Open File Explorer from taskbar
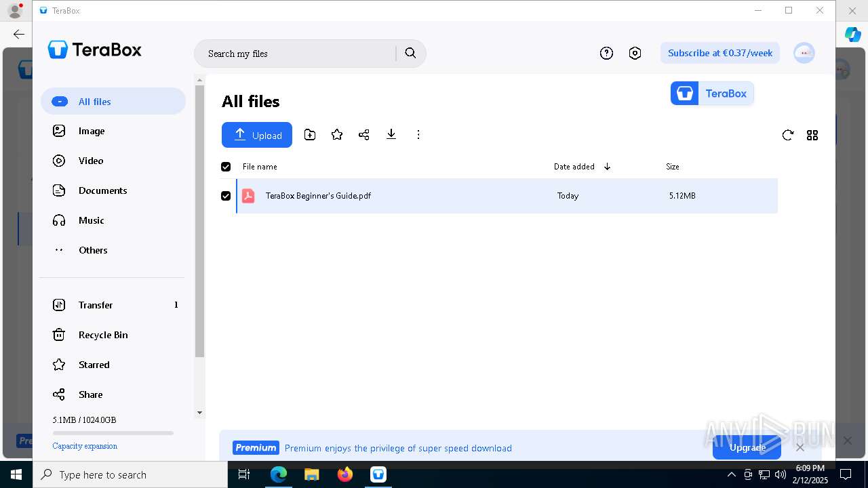Screen dimensions: 868x488 [x=312, y=474]
